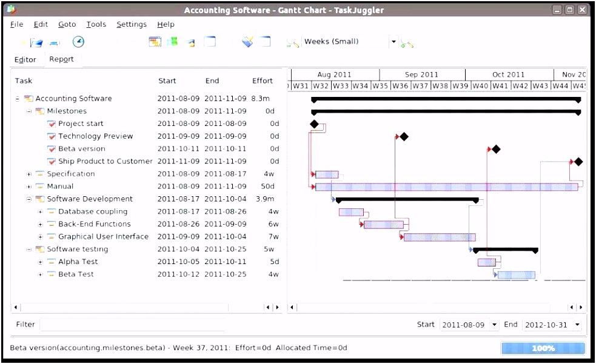Screen dimensions: 596x364
Task: Expand the Graphical User Interface node
Action: click(x=40, y=237)
